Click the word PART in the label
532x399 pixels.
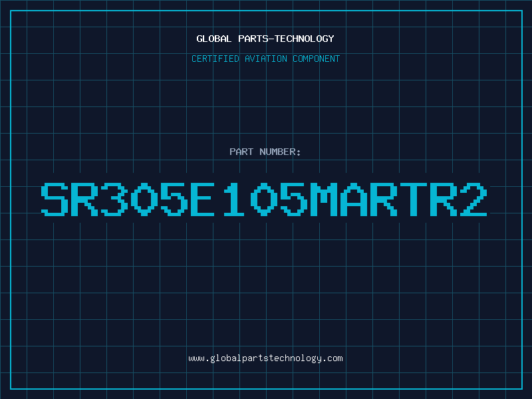click(241, 152)
